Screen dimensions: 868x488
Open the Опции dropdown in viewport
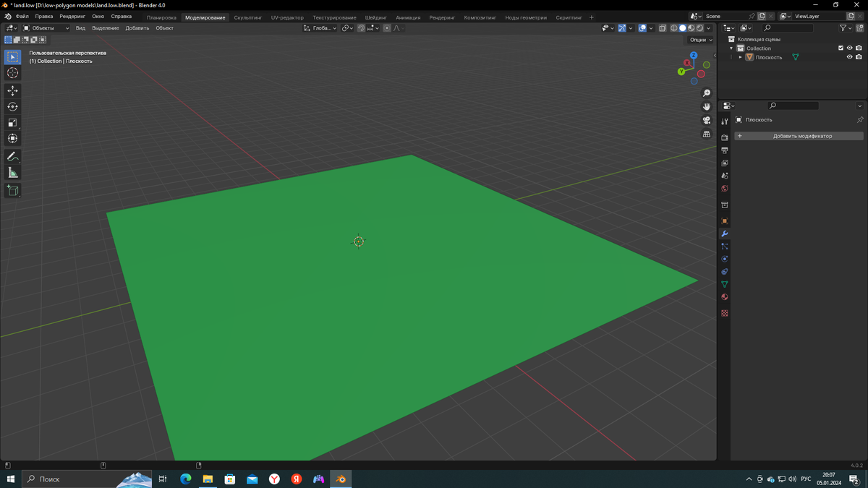[x=701, y=40]
